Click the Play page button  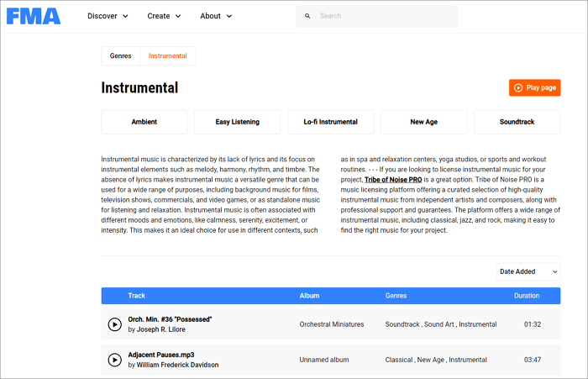pos(534,87)
